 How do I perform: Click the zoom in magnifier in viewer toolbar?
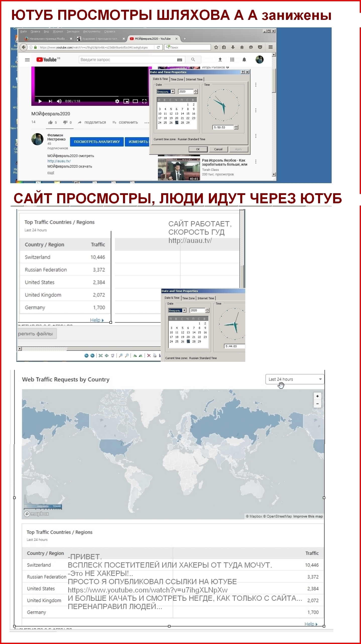tap(121, 356)
